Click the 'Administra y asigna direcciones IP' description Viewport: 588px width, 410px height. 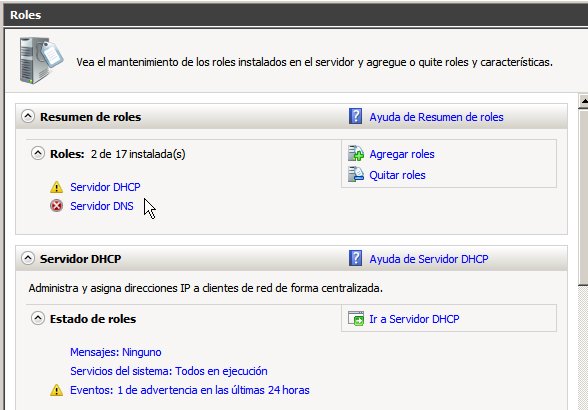[x=206, y=288]
